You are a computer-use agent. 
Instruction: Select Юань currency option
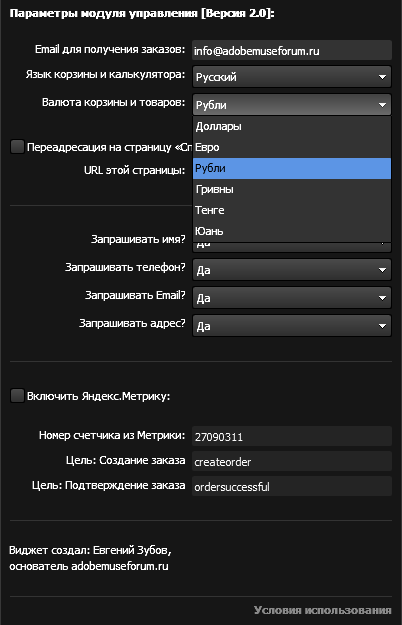[292, 231]
